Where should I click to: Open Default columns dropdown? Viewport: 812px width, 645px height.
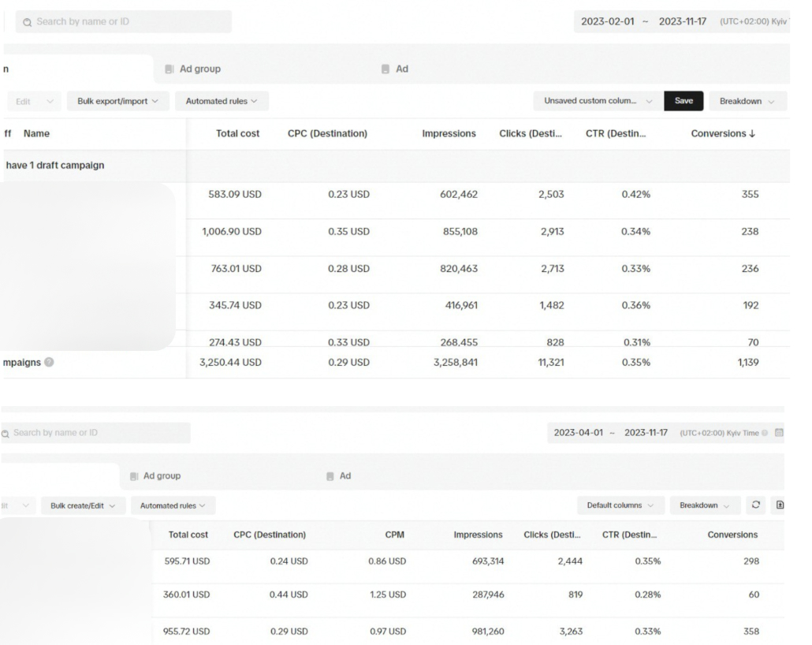[620, 505]
